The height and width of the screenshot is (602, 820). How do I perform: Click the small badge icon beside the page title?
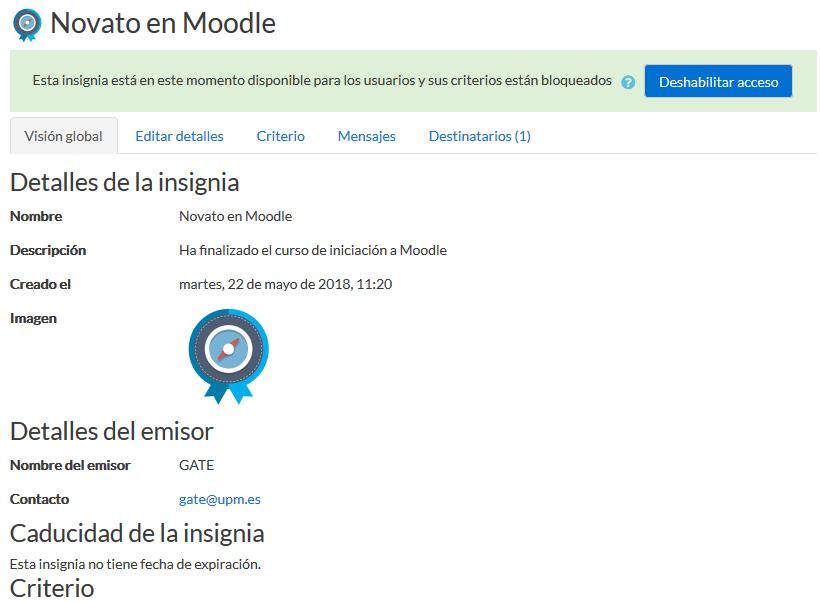[27, 24]
